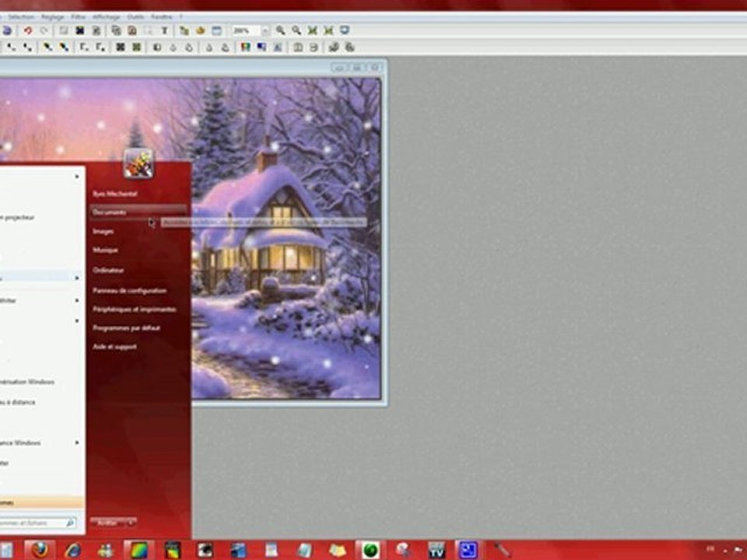Click the winter cottage image canvas
747x560 pixels.
286,238
